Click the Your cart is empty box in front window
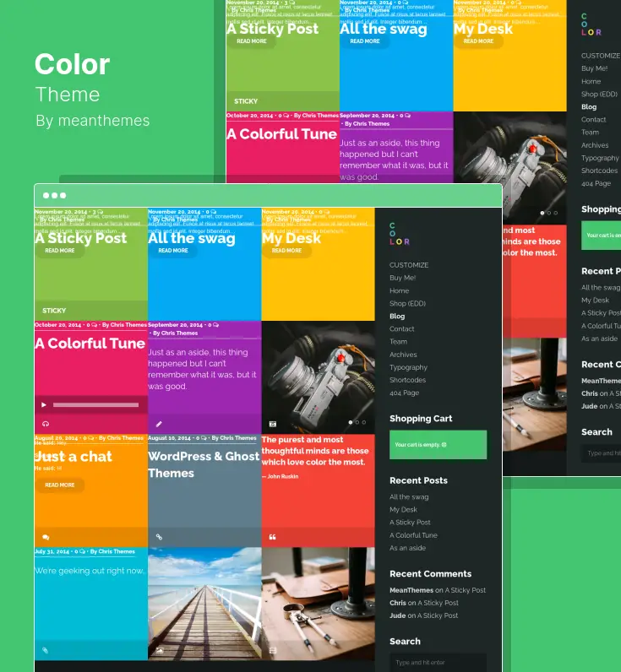The width and height of the screenshot is (621, 672). click(438, 445)
